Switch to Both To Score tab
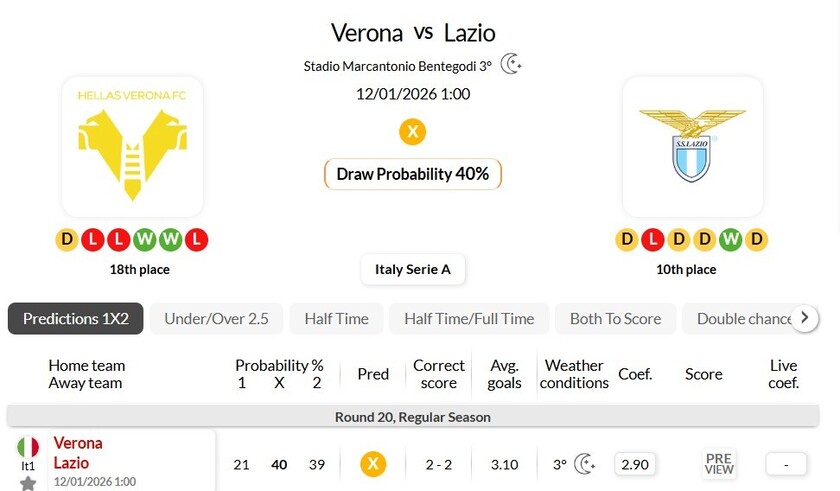This screenshot has height=491, width=840. 615,319
